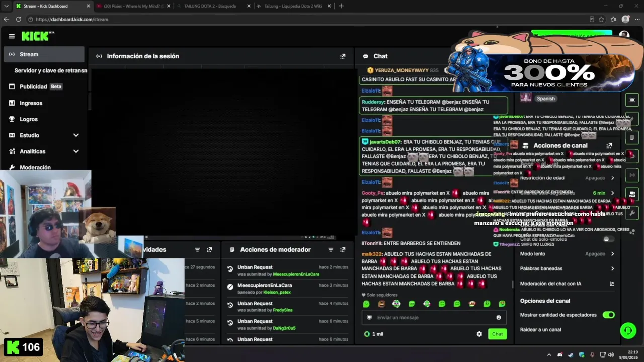Pop out the Acciones de moderador panel
This screenshot has height=362, width=644.
343,250
